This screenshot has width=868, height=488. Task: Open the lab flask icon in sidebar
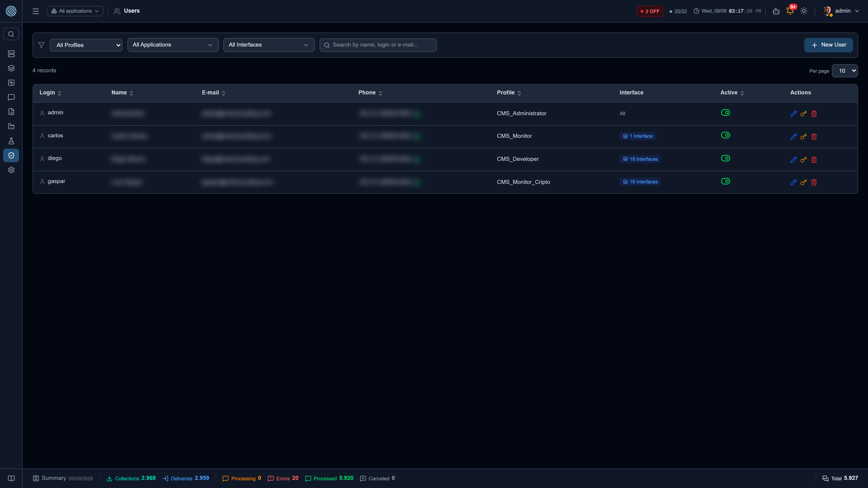pyautogui.click(x=11, y=141)
